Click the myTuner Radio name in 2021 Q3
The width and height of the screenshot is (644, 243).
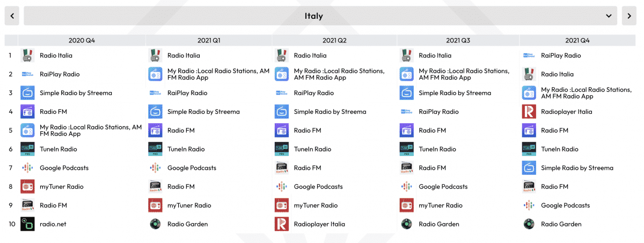pyautogui.click(x=441, y=205)
